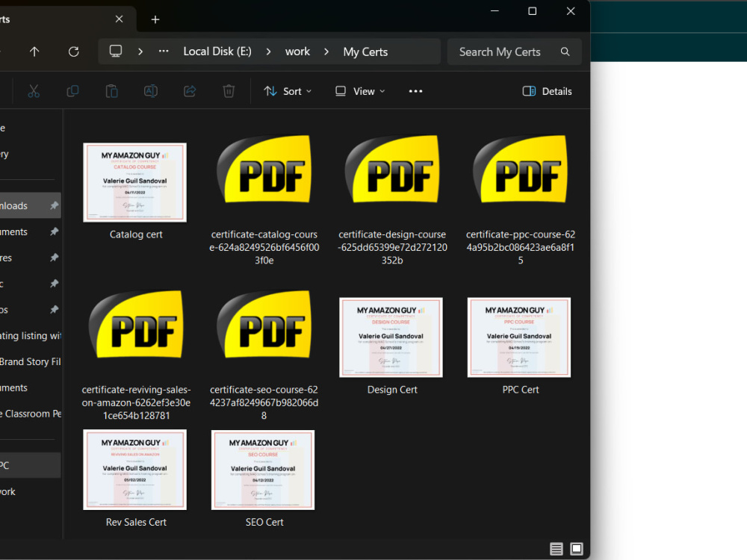The height and width of the screenshot is (560, 747).
Task: Expand chevron after the This PC icon
Action: (x=140, y=52)
